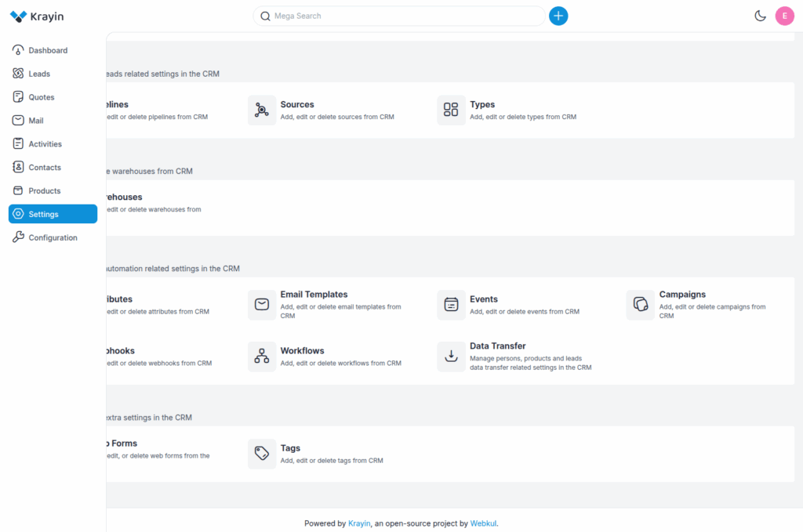Click the Events calendar icon
This screenshot has width=803, height=532.
coord(451,305)
